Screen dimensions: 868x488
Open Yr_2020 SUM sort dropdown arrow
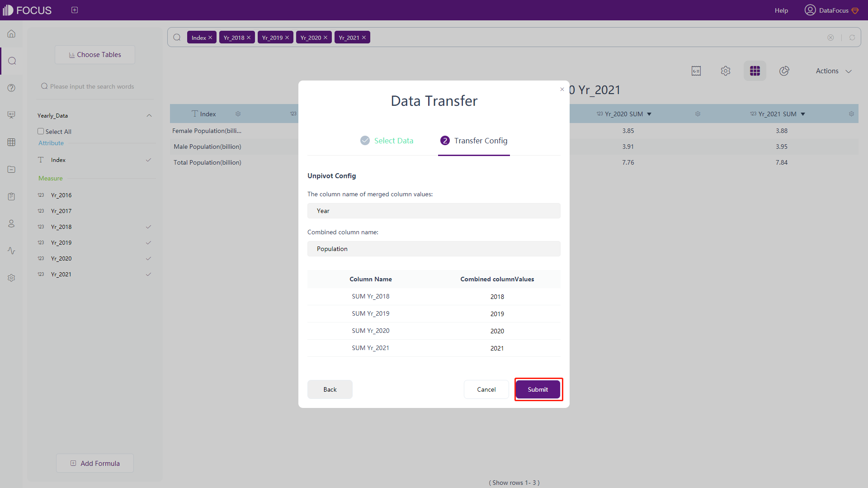[x=649, y=114]
